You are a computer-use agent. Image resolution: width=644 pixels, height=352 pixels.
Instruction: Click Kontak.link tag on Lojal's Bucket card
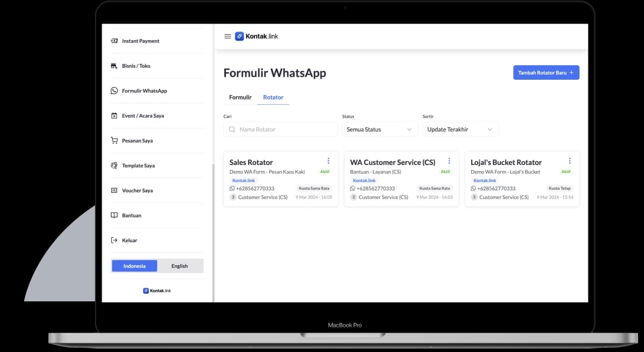(485, 181)
